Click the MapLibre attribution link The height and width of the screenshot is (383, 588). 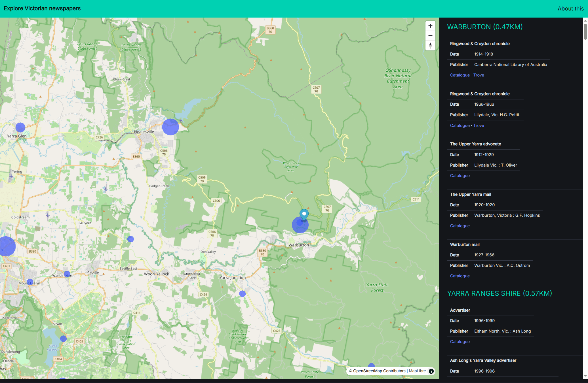417,371
